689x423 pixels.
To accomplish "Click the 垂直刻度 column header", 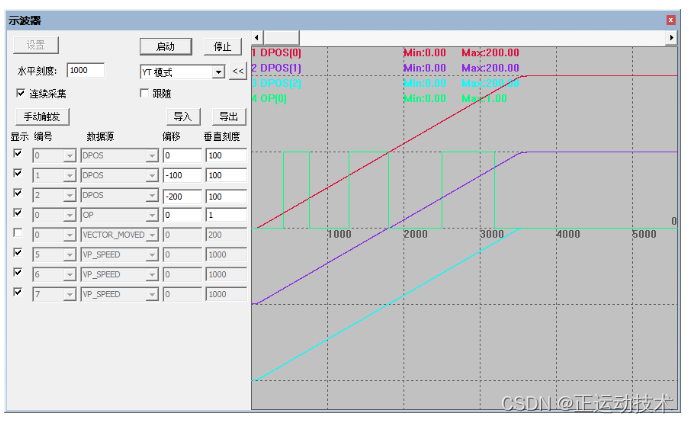I will (x=222, y=137).
